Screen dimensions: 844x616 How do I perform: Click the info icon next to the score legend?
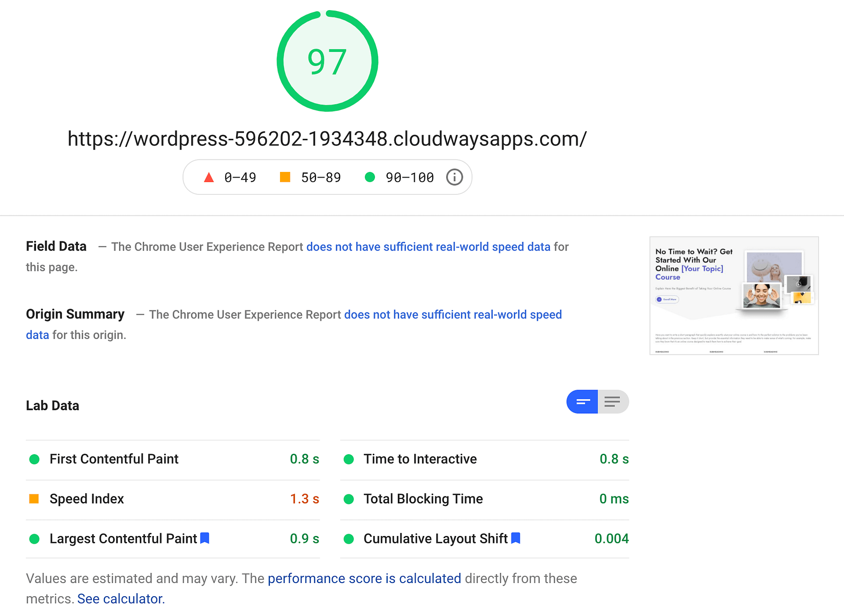point(455,177)
